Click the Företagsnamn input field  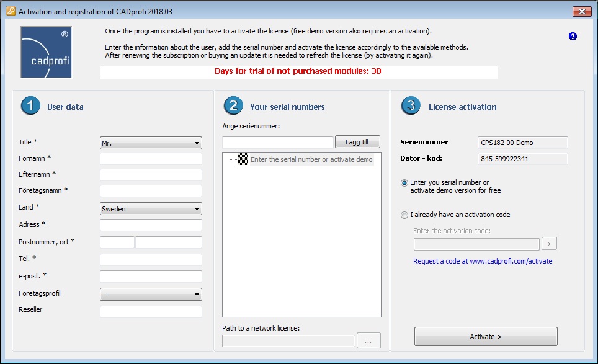click(x=151, y=191)
